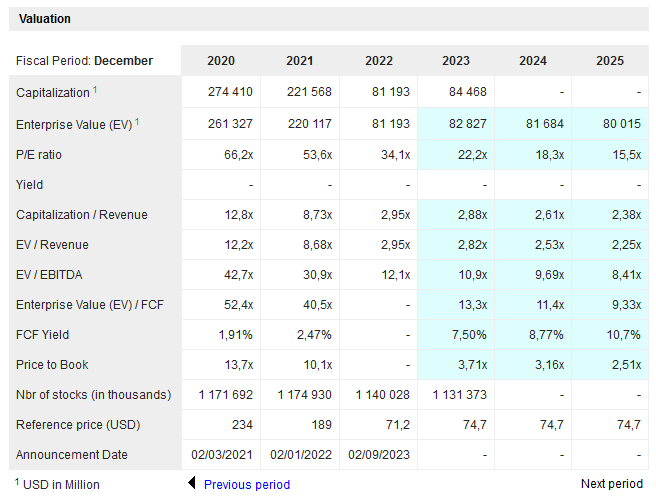The width and height of the screenshot is (656, 500).
Task: Click the Price to Book row label
Action: [52, 365]
